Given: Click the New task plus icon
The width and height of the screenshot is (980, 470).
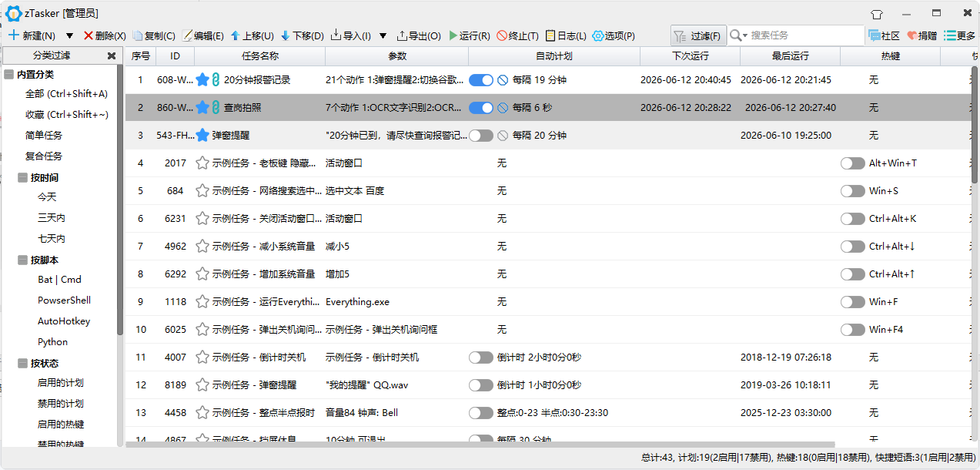Looking at the screenshot, I should coord(14,35).
